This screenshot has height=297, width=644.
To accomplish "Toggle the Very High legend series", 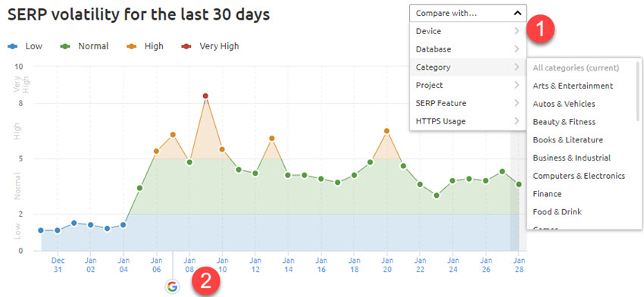I will pos(210,46).
